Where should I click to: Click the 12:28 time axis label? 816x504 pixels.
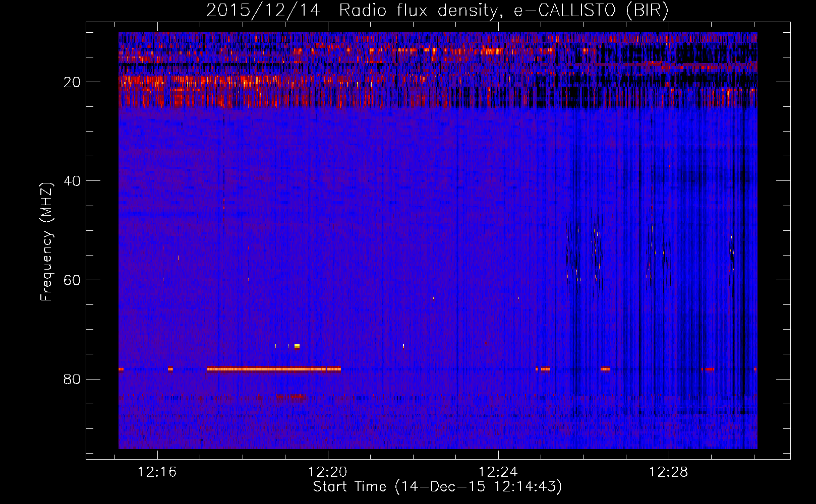point(669,472)
